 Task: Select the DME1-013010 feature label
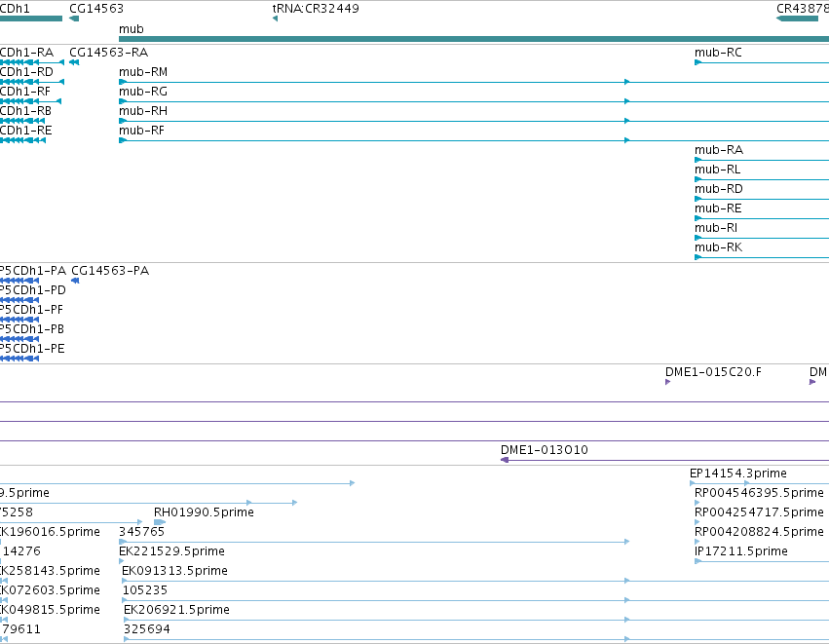pyautogui.click(x=544, y=450)
